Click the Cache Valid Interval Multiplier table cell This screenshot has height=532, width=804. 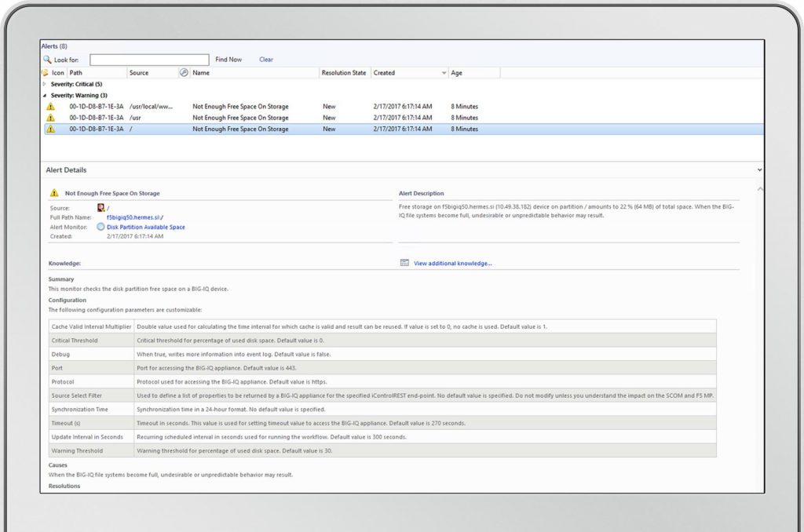coord(91,326)
